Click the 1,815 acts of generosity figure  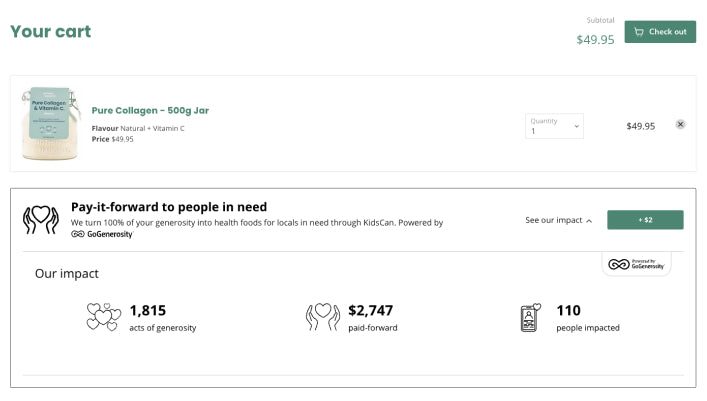pos(147,310)
